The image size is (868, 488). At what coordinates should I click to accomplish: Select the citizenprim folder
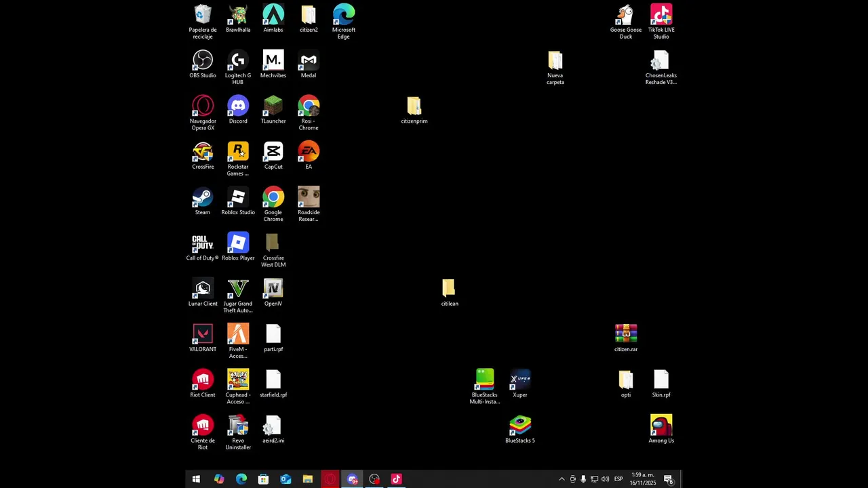414,109
